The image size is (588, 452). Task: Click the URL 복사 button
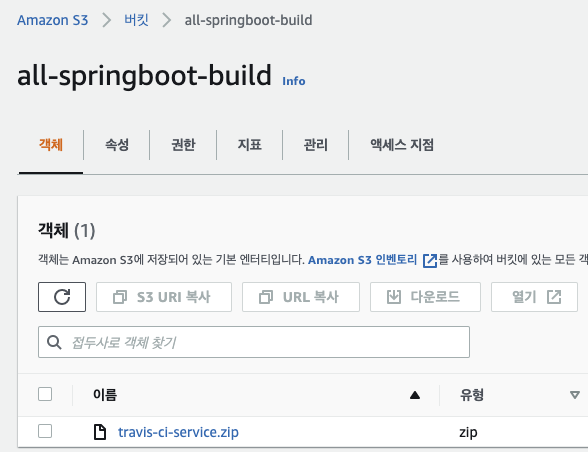click(x=301, y=297)
